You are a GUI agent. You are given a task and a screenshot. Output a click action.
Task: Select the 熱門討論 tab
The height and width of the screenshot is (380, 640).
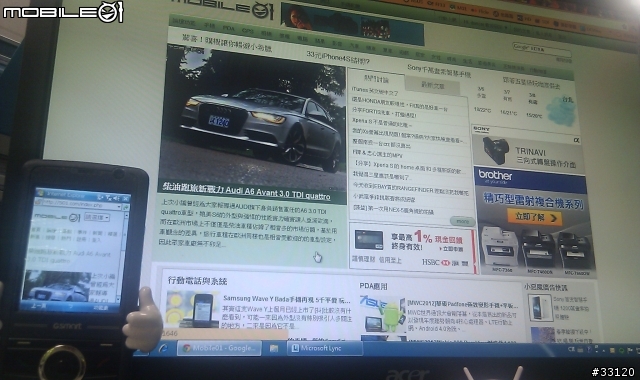click(x=376, y=79)
